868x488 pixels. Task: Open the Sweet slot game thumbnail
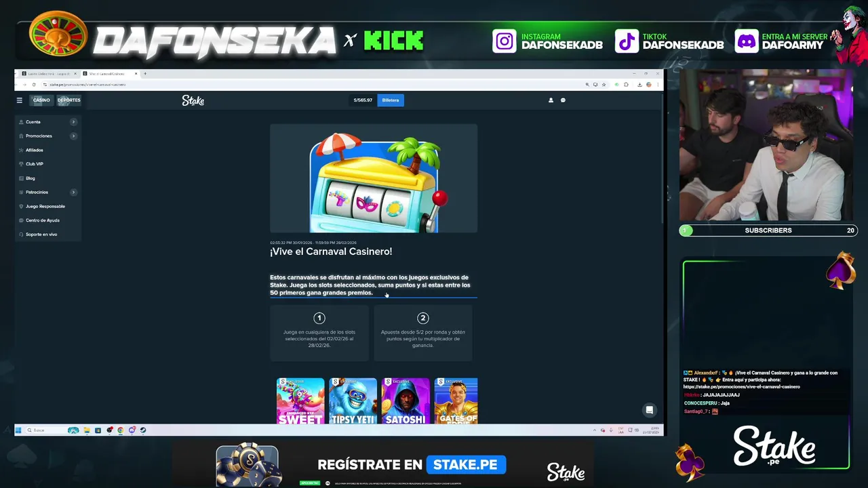(x=300, y=401)
